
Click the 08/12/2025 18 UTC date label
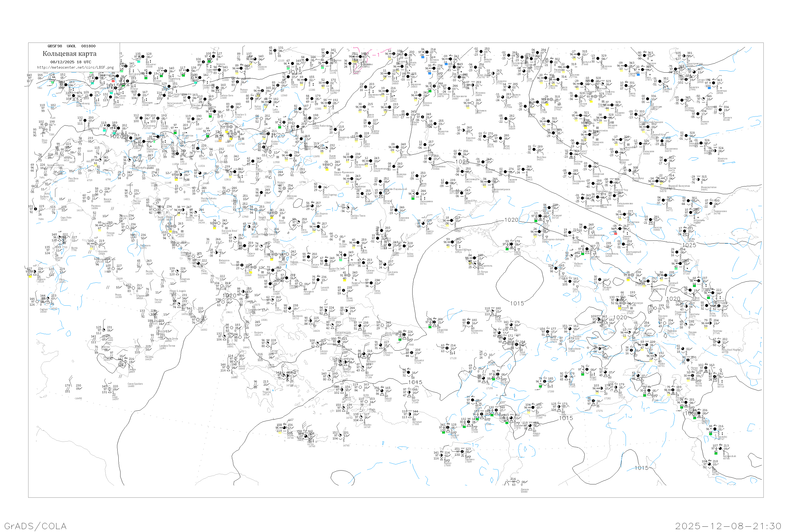point(70,62)
